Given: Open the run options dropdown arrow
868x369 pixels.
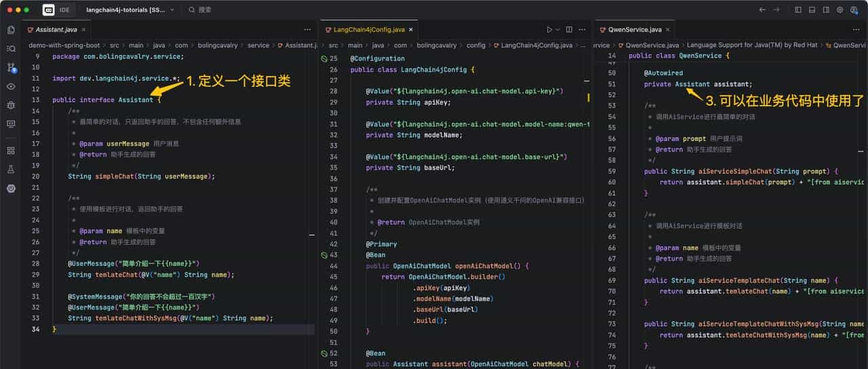Looking at the screenshot, I should coord(557,30).
